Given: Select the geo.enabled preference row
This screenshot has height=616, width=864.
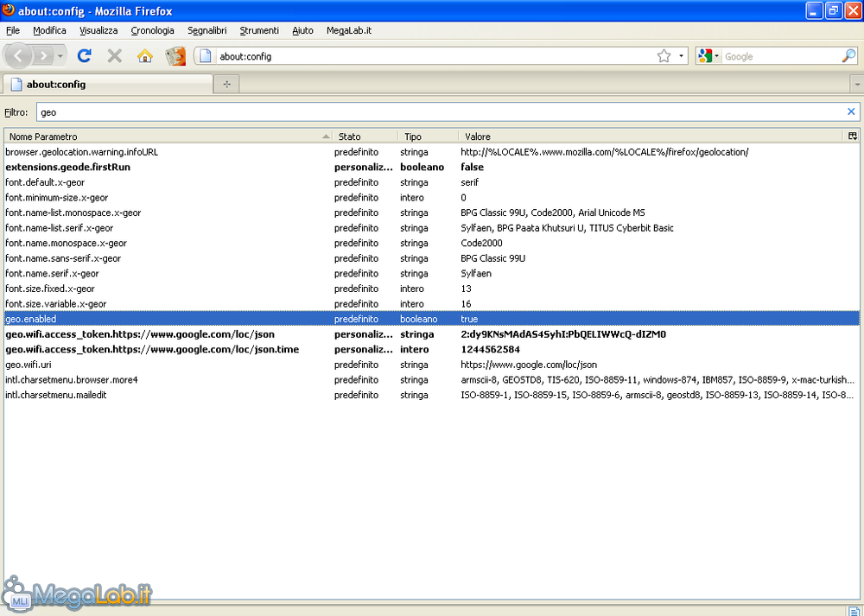Looking at the screenshot, I should pos(432,319).
